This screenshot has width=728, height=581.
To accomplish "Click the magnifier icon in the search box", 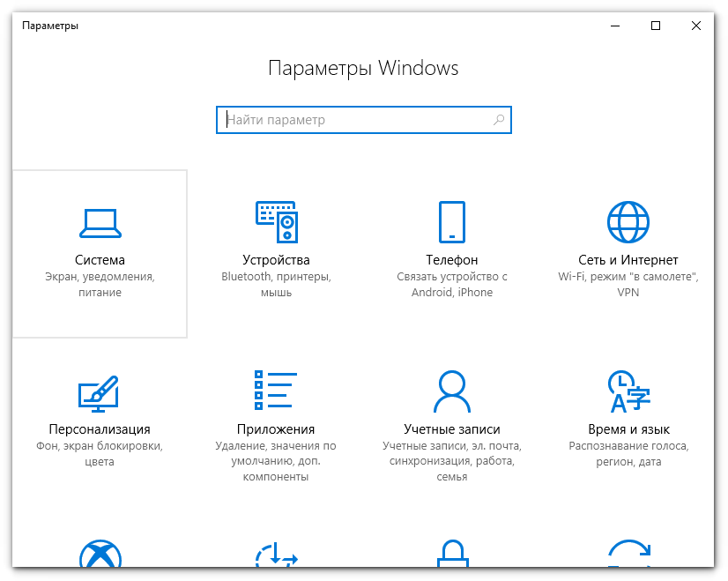I will point(499,120).
